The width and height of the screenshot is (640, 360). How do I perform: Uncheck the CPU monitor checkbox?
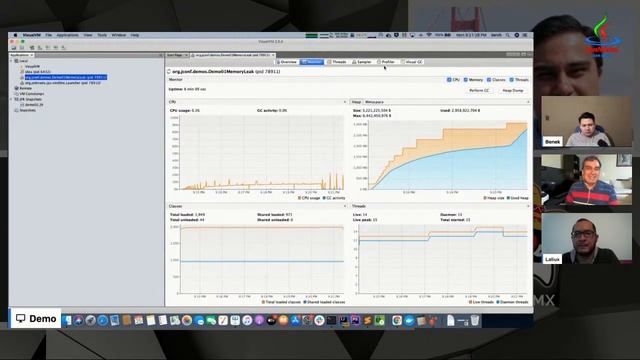(449, 80)
